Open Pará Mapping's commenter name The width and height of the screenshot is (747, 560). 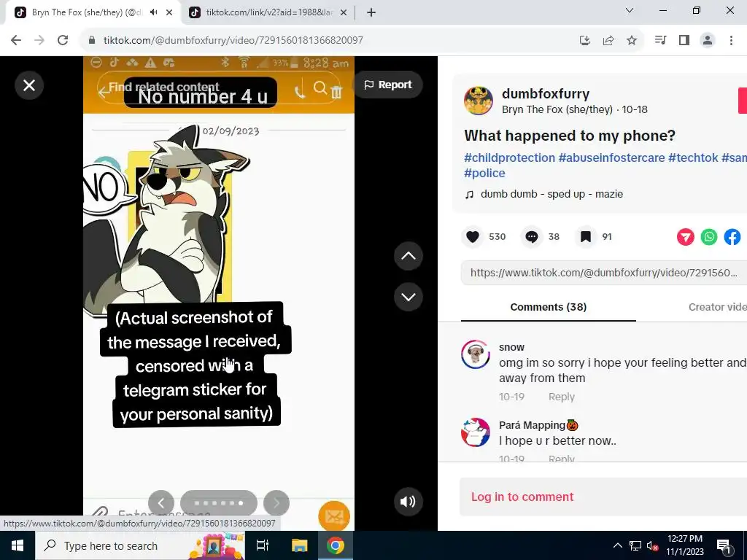(x=538, y=425)
